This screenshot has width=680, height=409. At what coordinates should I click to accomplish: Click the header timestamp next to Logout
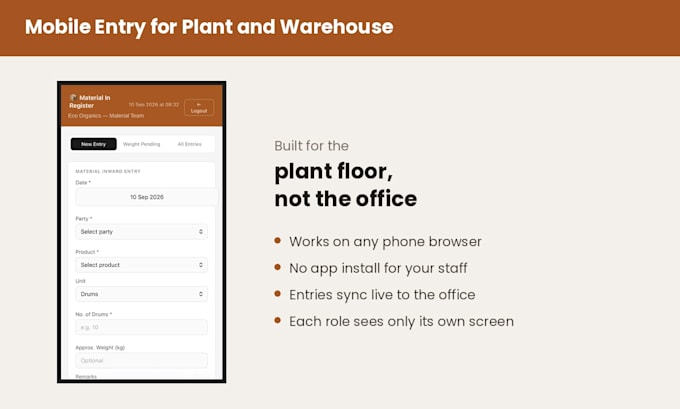[x=154, y=105]
